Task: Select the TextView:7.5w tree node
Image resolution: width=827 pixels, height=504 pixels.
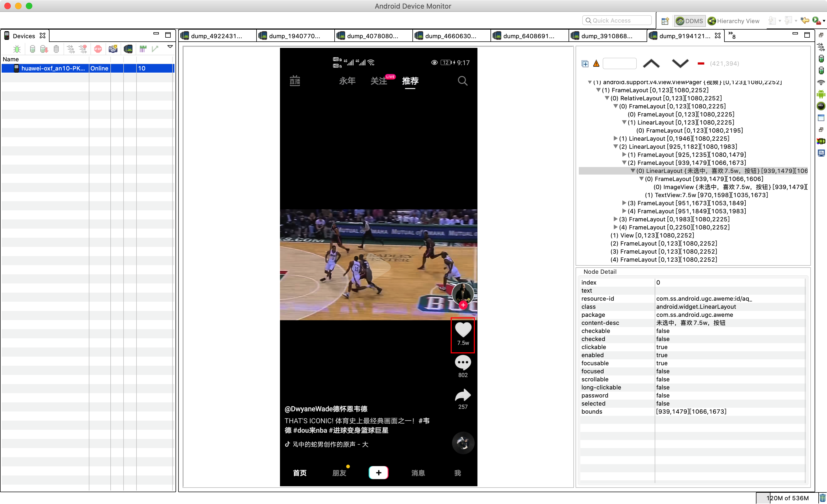Action: (x=706, y=195)
